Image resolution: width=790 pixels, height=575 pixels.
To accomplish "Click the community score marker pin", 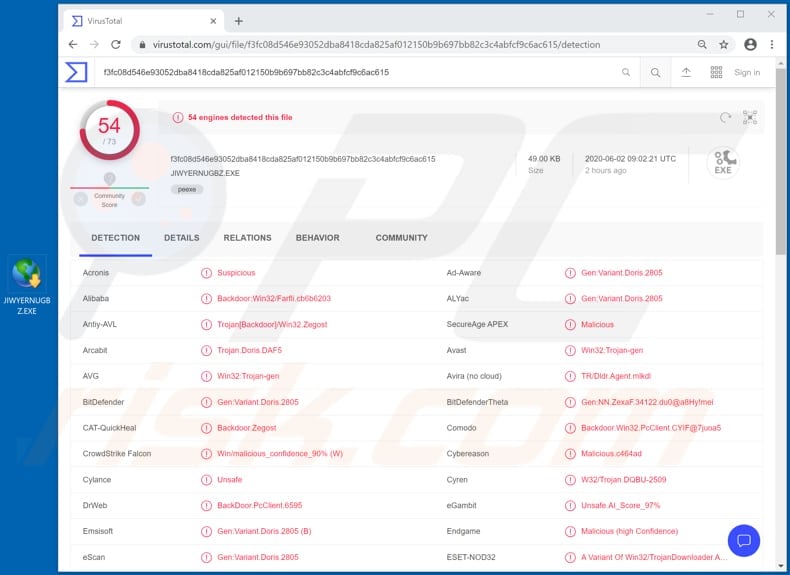I will pos(109,178).
